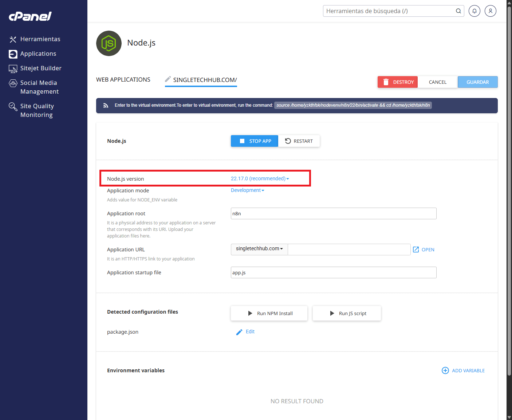Select Sitejet Builder menu entry
Viewport: 512px width, 420px height.
pyautogui.click(x=41, y=68)
